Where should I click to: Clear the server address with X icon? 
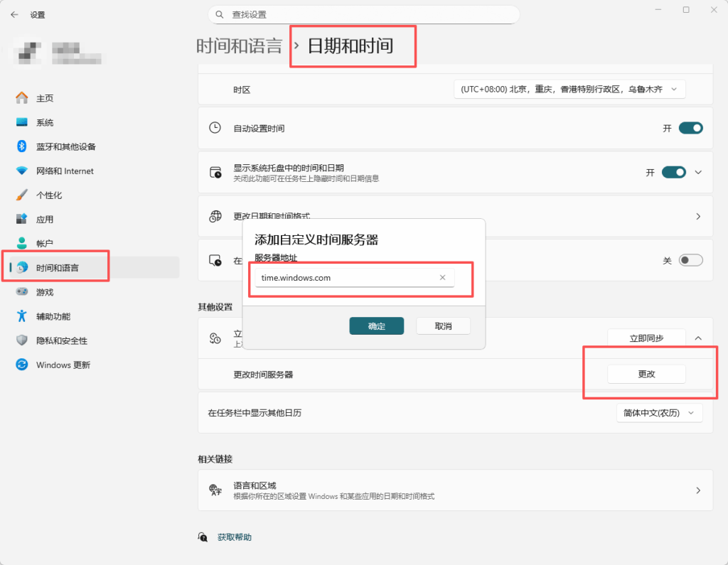click(442, 278)
